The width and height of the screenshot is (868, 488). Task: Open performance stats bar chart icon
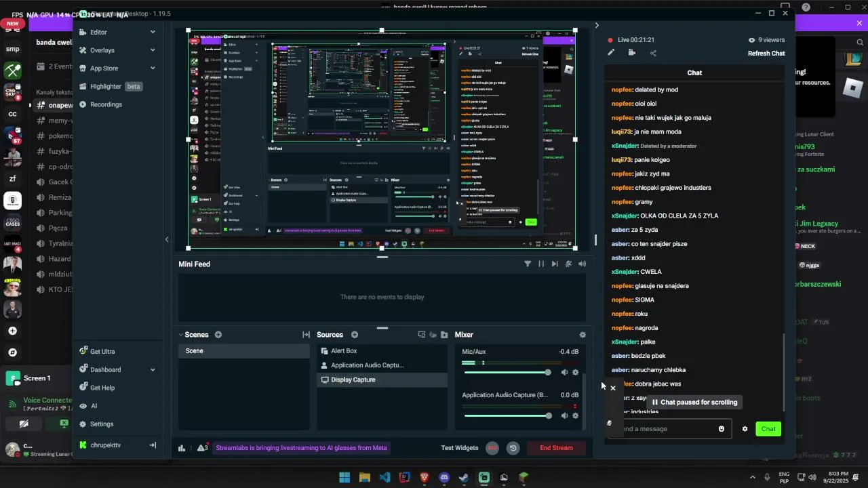point(182,448)
